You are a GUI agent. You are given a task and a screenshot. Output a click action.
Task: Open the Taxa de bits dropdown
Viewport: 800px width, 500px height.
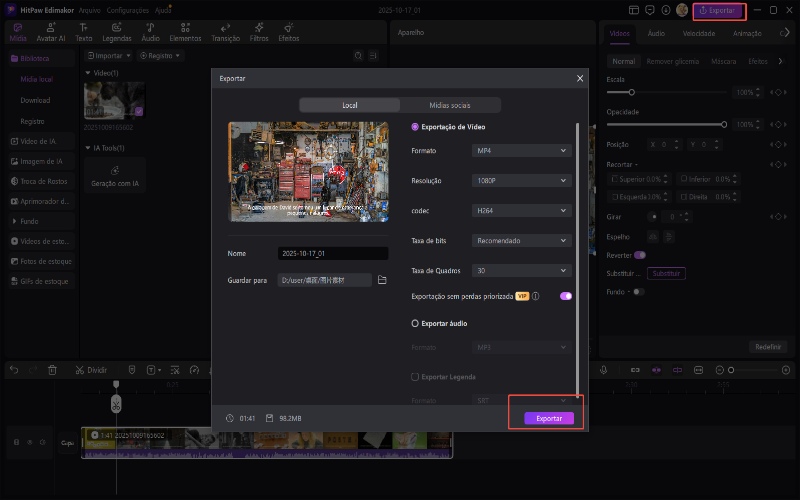tap(521, 241)
